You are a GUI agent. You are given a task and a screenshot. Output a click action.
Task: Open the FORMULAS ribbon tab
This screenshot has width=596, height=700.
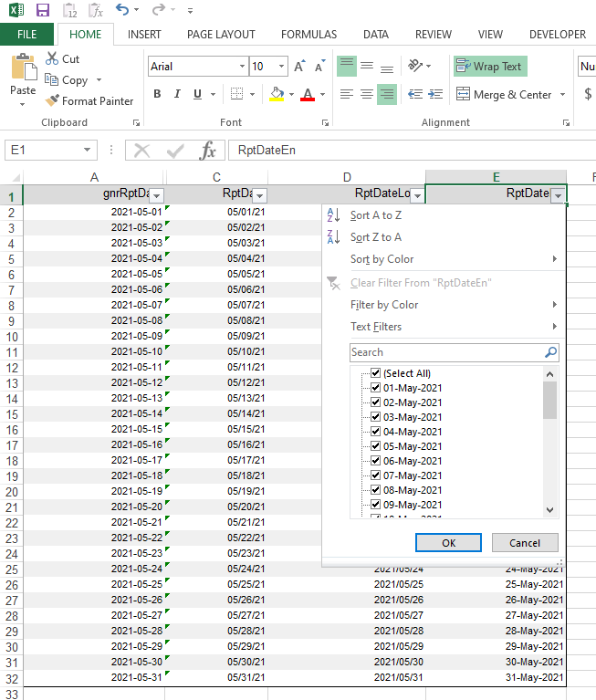308,35
